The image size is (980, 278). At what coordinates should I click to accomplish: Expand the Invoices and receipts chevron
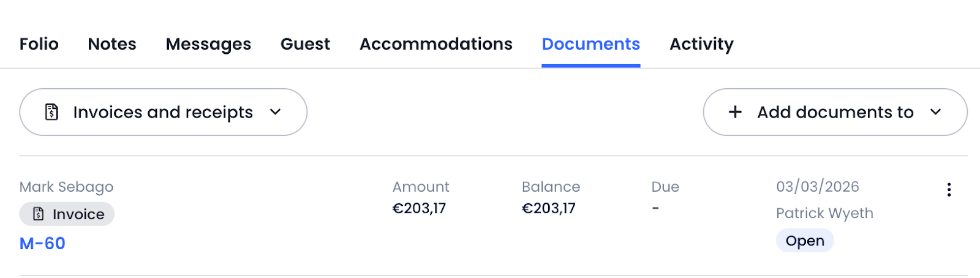(x=276, y=112)
